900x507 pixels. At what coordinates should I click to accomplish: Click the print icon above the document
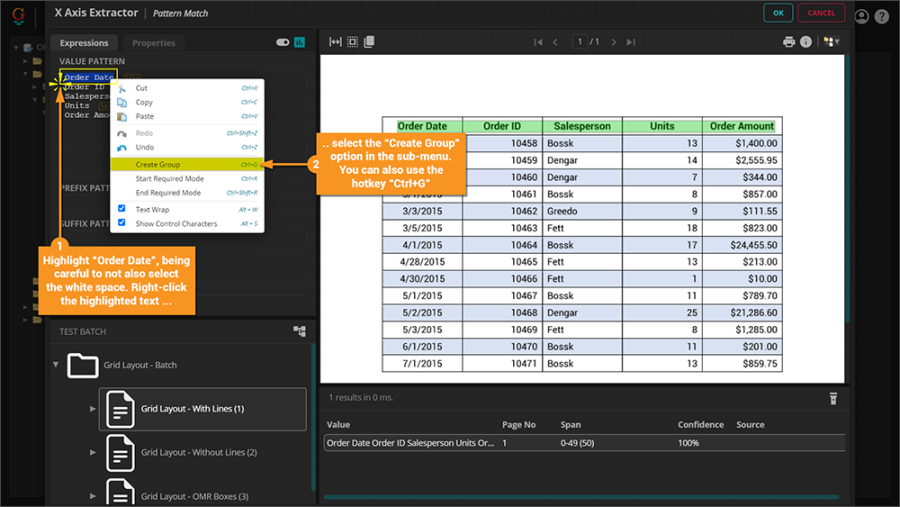point(789,42)
